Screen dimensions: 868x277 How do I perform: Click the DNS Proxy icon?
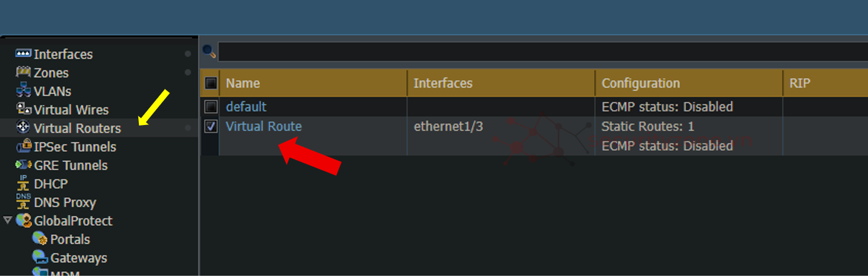(23, 202)
